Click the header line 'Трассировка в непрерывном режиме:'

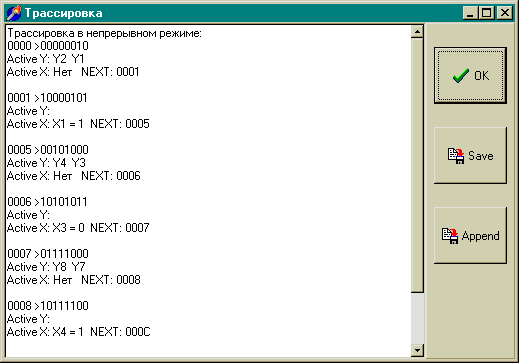104,33
